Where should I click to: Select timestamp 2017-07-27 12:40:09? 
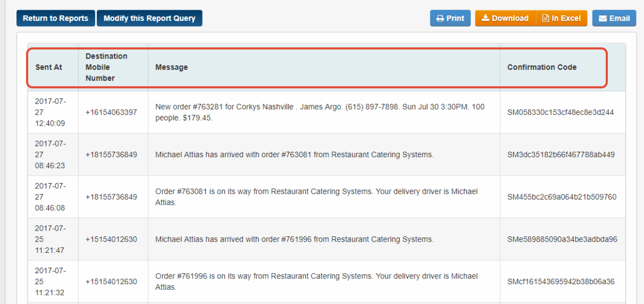click(x=50, y=112)
